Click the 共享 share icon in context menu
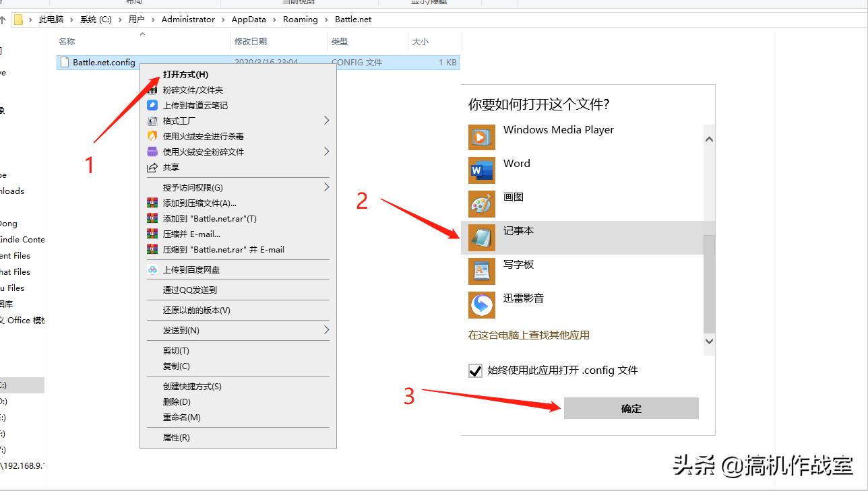The width and height of the screenshot is (868, 491). pos(154,168)
